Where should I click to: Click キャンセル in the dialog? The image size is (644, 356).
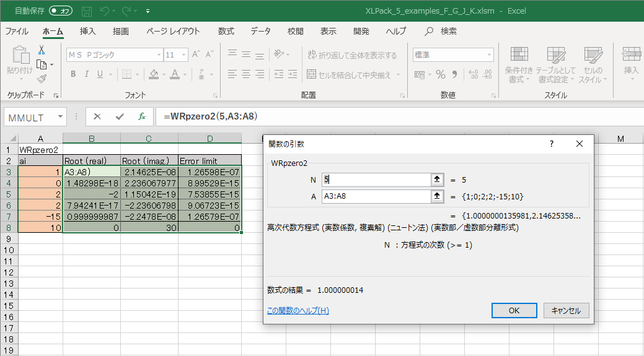click(x=566, y=310)
